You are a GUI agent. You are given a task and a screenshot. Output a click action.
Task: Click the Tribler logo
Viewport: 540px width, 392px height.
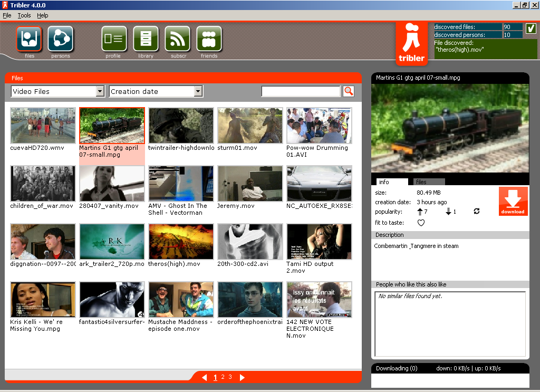[x=412, y=44]
